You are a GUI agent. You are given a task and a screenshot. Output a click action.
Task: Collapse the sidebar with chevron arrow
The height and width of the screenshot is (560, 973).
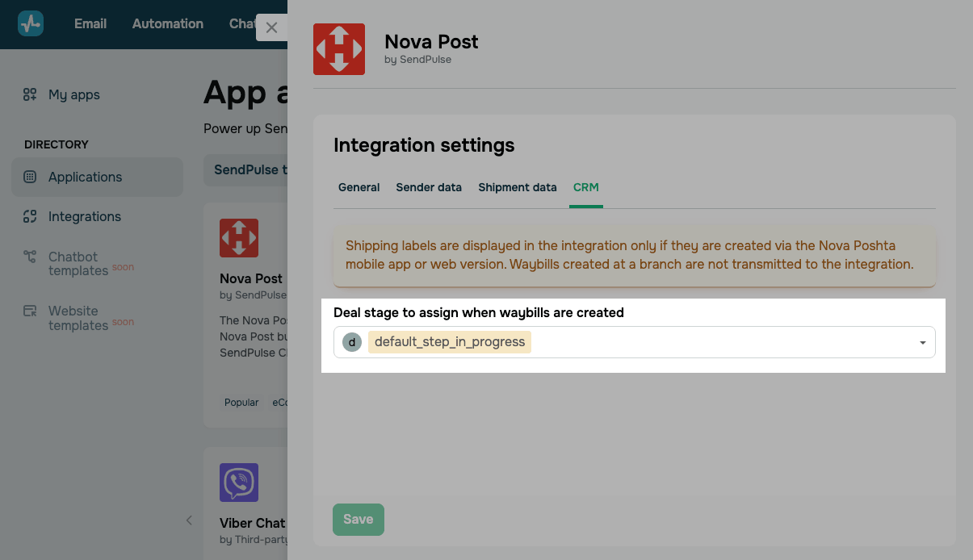pyautogui.click(x=189, y=520)
